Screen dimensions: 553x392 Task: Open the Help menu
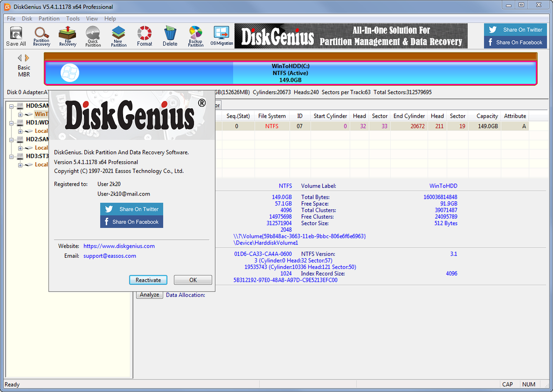tap(110, 18)
